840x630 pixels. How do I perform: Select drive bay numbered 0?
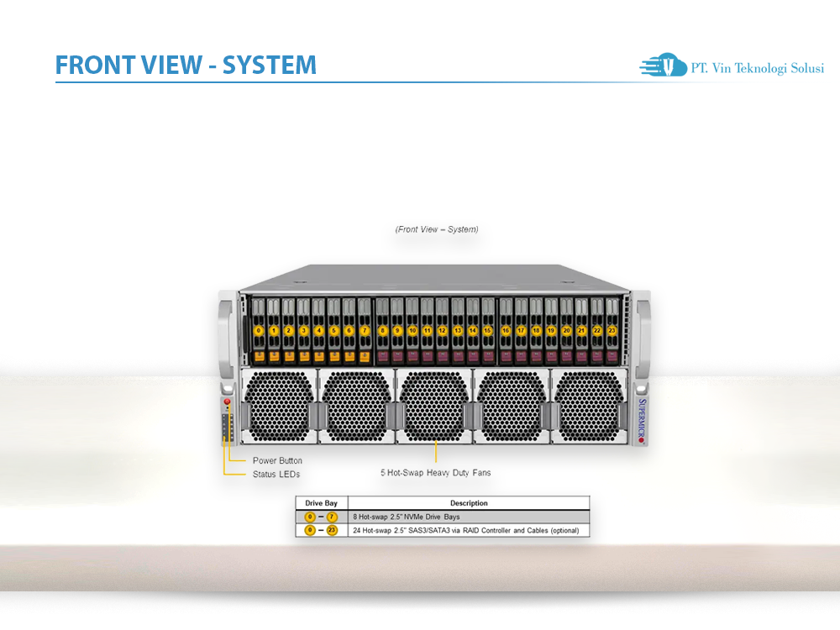pyautogui.click(x=257, y=330)
